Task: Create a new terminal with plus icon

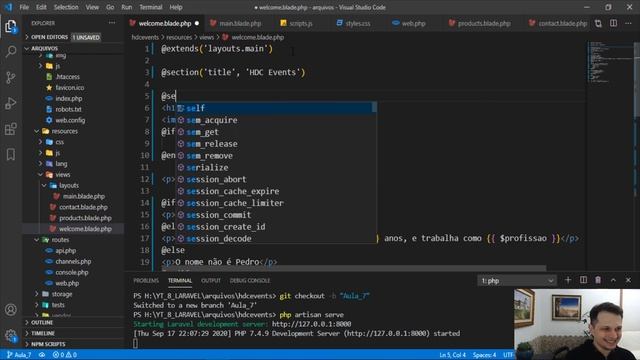Action: point(568,280)
